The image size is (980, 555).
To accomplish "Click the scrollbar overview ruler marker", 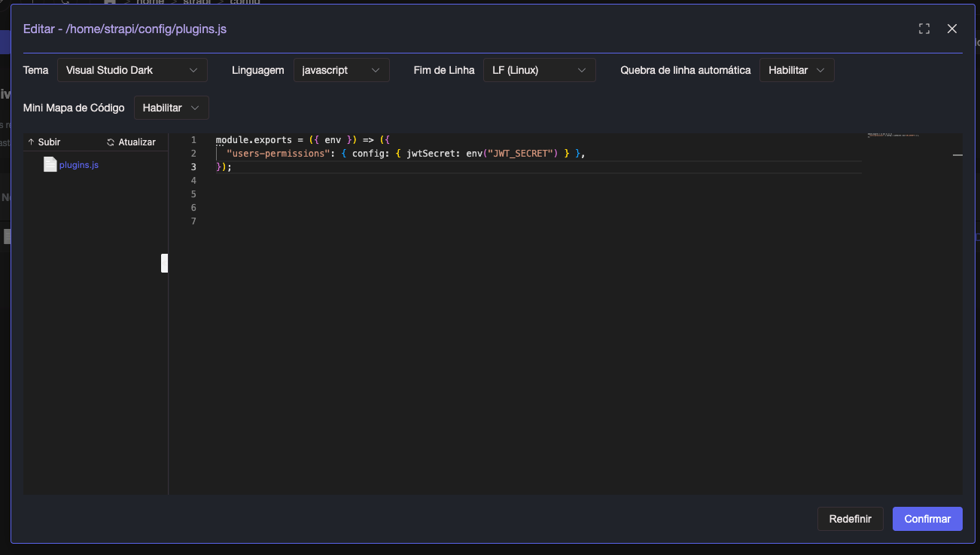I will click(957, 154).
